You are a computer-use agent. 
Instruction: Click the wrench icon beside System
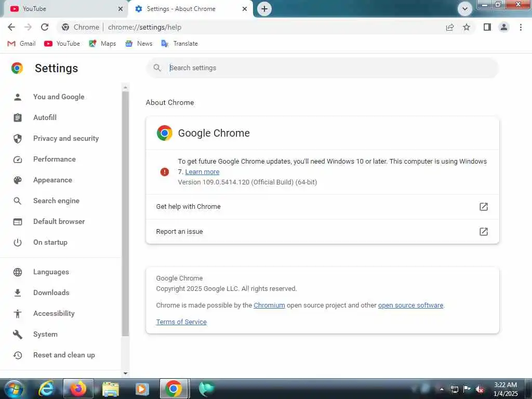tap(18, 335)
